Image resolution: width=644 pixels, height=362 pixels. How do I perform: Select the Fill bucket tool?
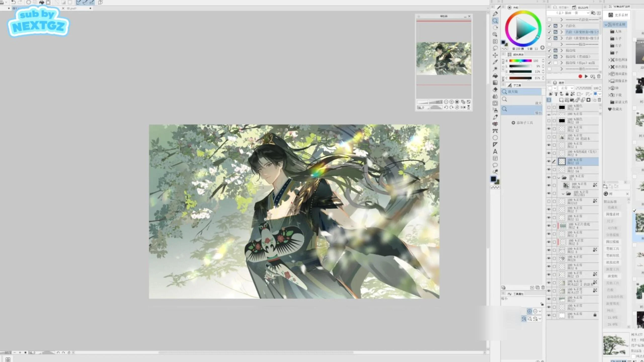coord(495,76)
